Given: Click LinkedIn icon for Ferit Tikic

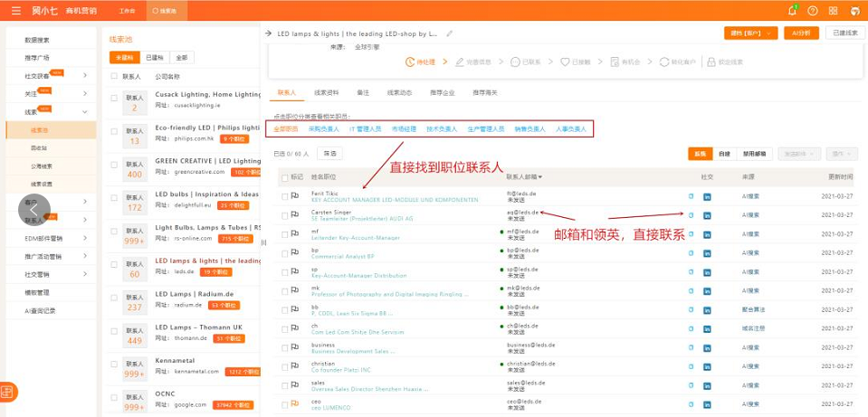Looking at the screenshot, I should point(707,197).
